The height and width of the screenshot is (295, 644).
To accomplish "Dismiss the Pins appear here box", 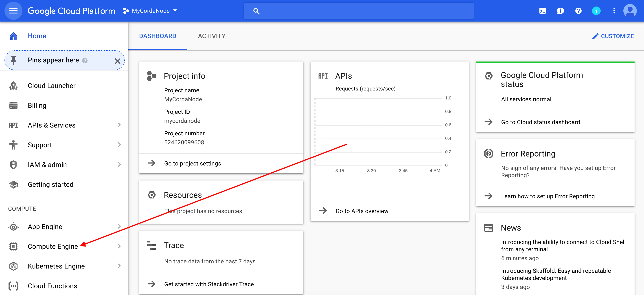I will click(118, 61).
